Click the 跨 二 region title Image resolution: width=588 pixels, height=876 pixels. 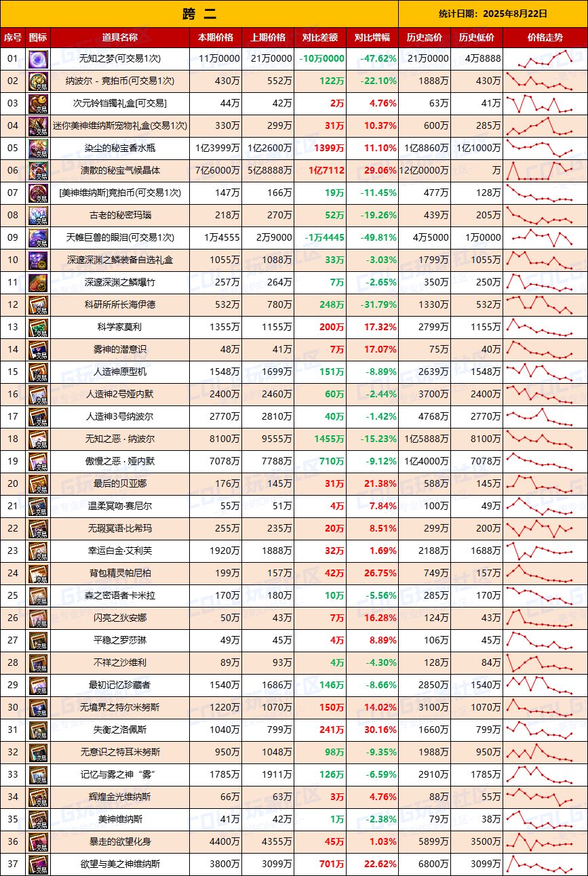pyautogui.click(x=199, y=14)
